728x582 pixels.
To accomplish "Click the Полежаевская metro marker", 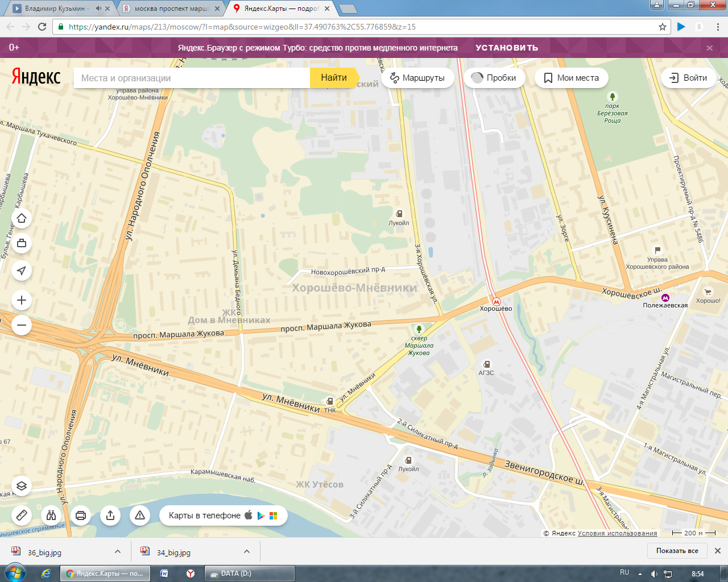I will pyautogui.click(x=665, y=298).
